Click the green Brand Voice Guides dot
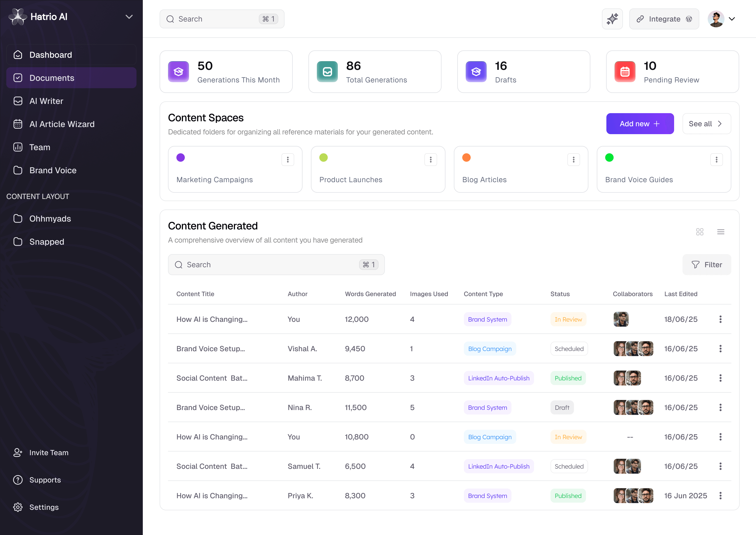Viewport: 756px width, 535px height. (x=609, y=158)
